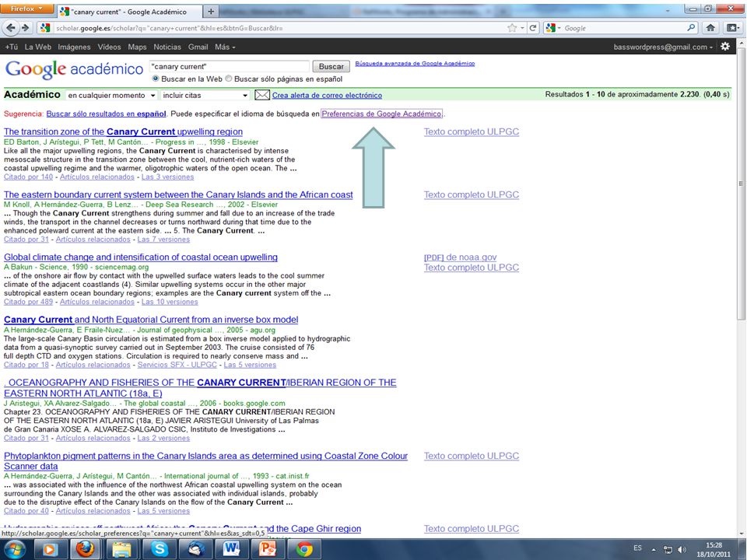Viewport: 747px width, 560px height.
Task: Open the search engine selector dropdown
Action: (x=553, y=28)
